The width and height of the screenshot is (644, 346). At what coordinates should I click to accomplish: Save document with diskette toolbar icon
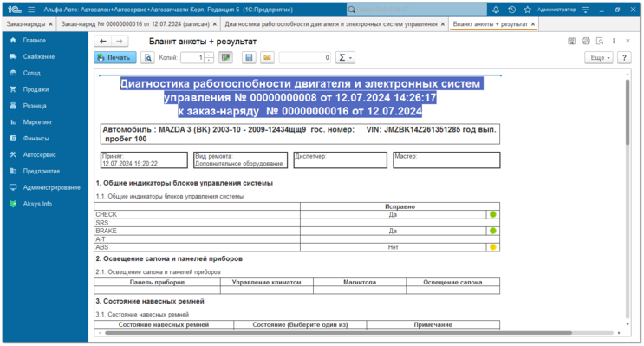(249, 58)
